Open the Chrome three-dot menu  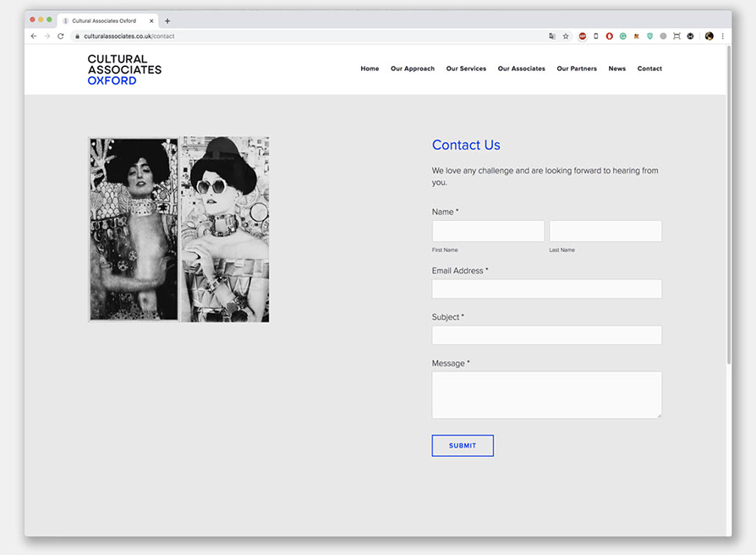click(x=722, y=36)
